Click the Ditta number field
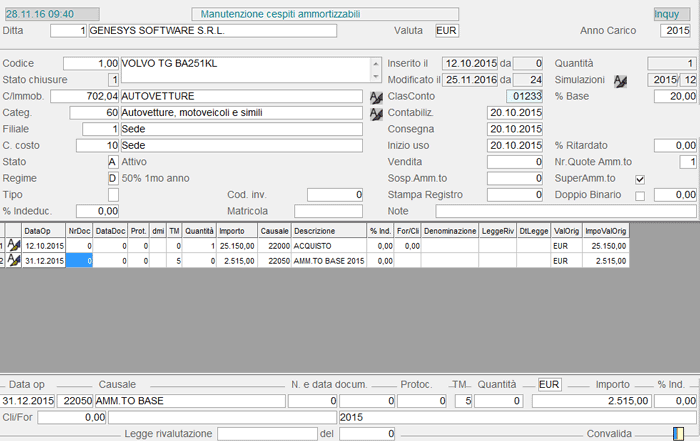The width and height of the screenshot is (700, 441). (68, 31)
